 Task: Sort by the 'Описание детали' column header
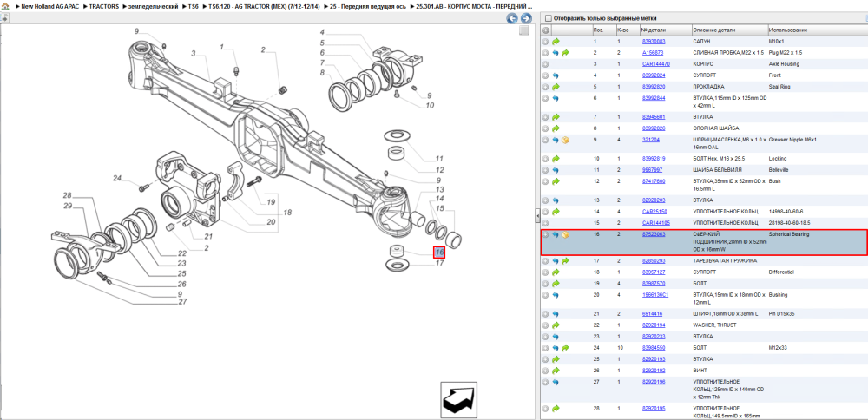point(729,30)
